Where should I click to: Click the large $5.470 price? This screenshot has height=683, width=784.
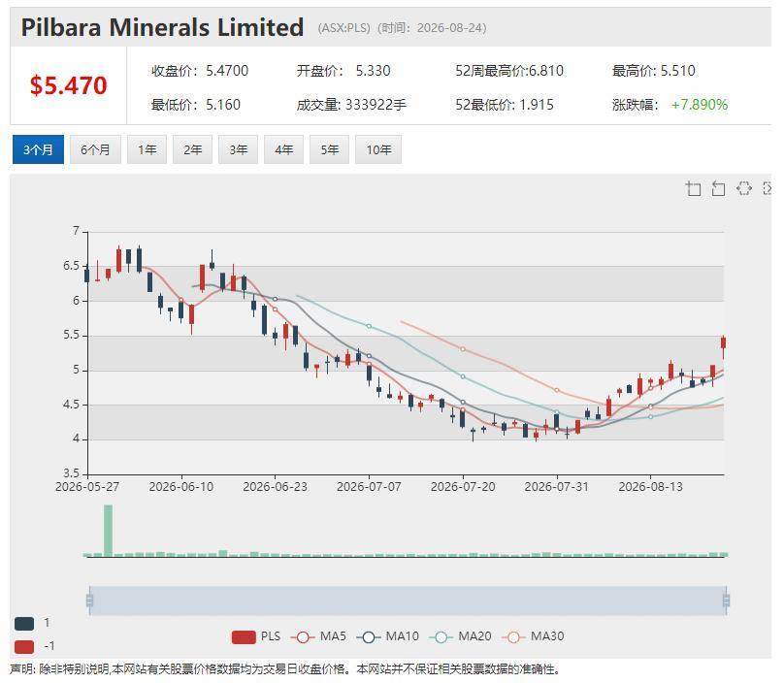click(69, 85)
